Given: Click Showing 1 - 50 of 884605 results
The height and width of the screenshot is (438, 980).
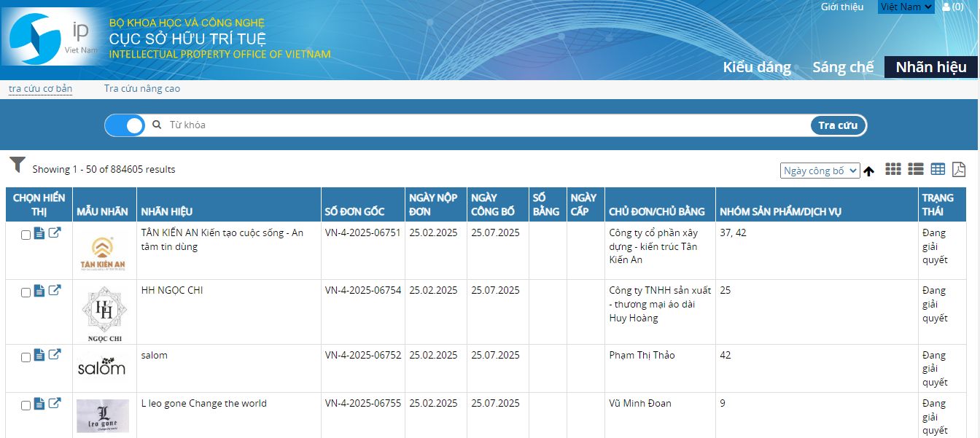Looking at the screenshot, I should (x=104, y=170).
